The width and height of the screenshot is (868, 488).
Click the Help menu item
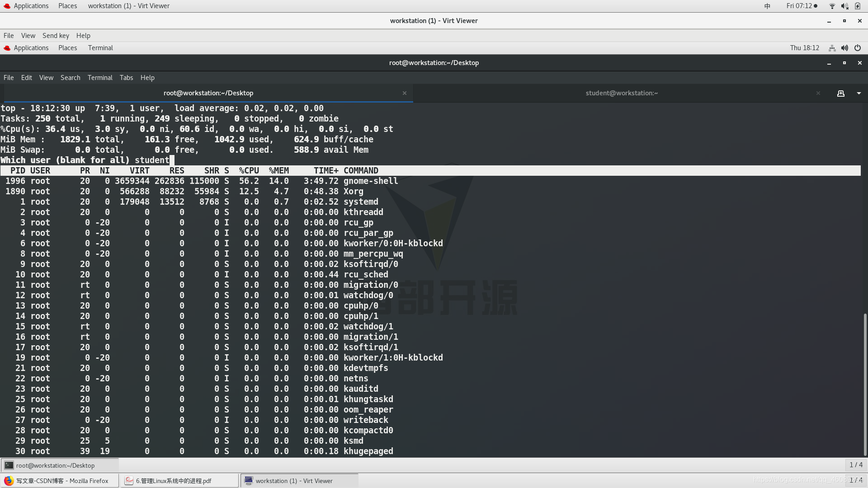(147, 77)
